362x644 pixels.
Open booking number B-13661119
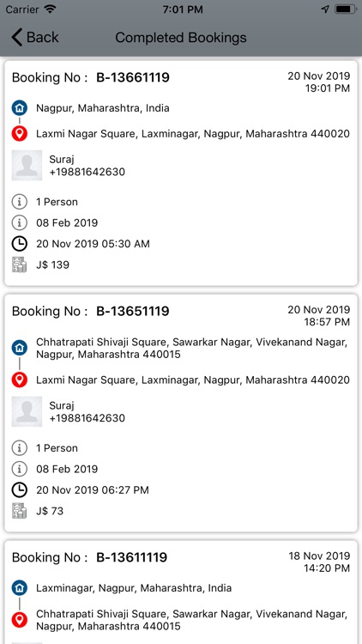(133, 77)
